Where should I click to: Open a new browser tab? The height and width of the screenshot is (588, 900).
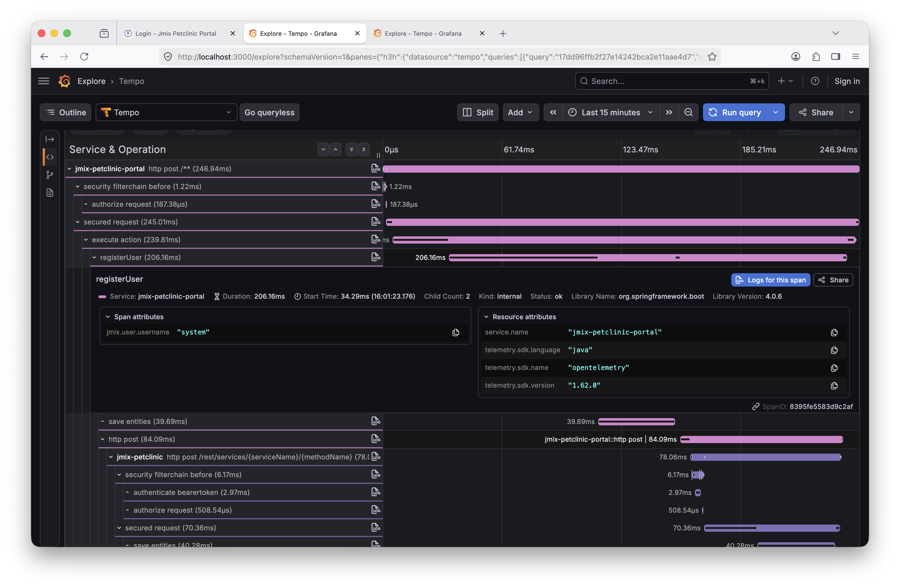click(x=503, y=33)
